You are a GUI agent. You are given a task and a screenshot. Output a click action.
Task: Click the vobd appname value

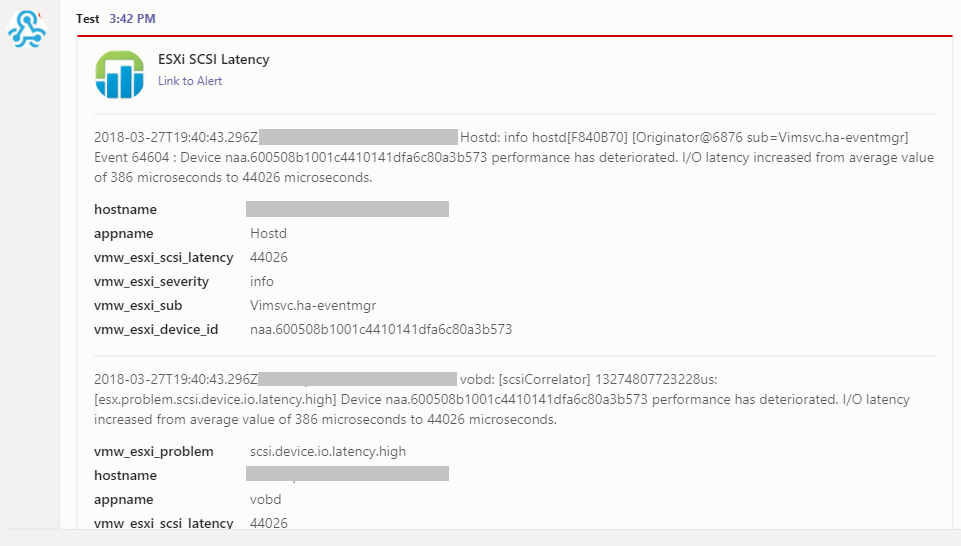[266, 499]
